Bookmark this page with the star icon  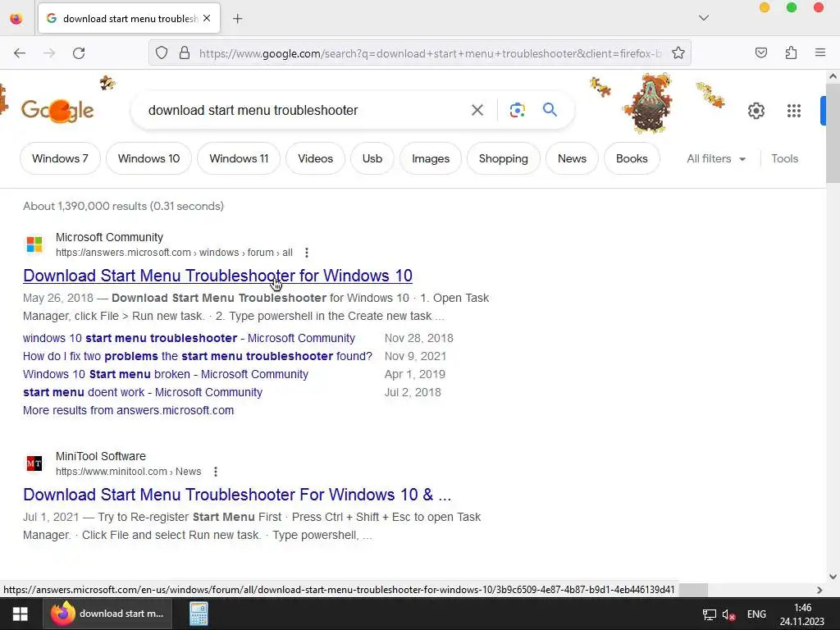pos(678,53)
